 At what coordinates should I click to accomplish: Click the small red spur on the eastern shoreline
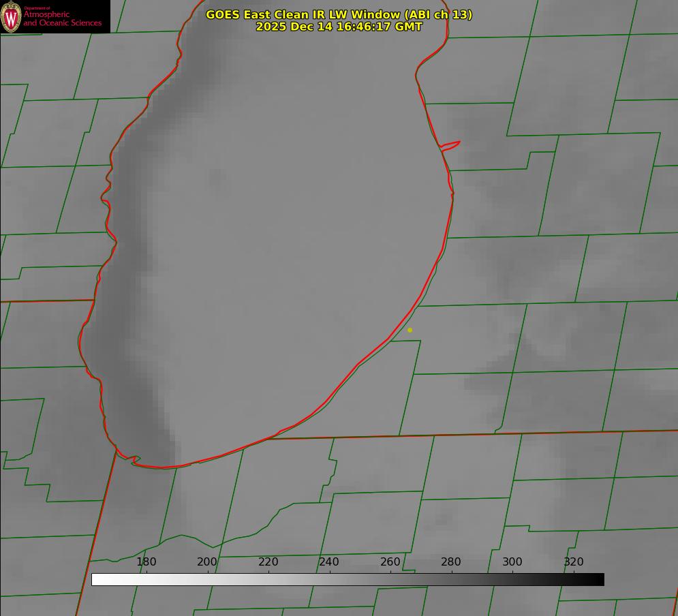click(451, 144)
